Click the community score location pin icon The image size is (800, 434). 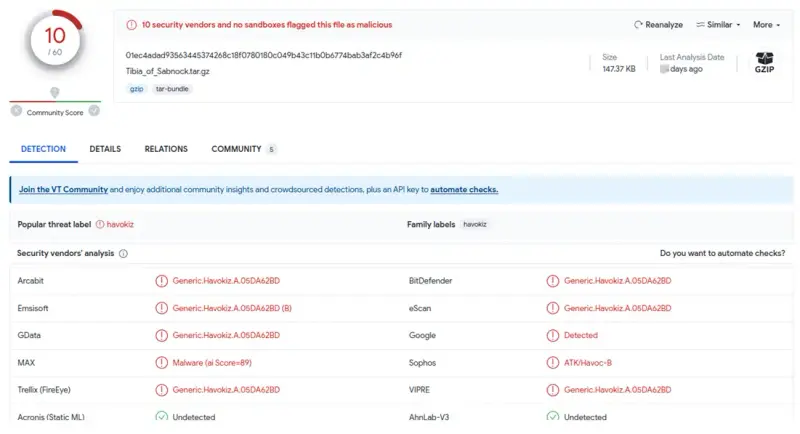(55, 93)
